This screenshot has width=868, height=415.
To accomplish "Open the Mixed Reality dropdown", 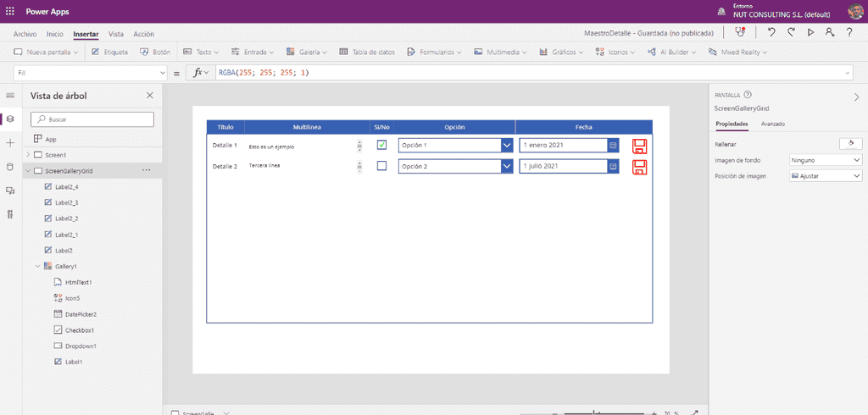I will [738, 52].
